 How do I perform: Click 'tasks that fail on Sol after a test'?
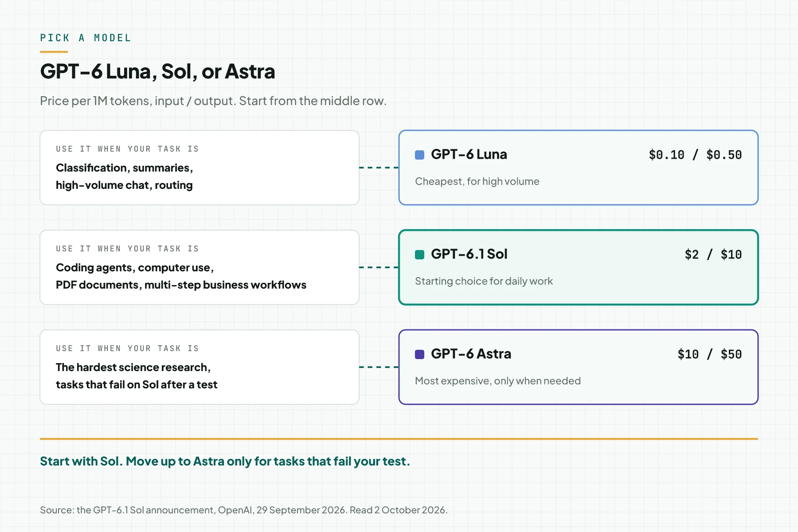point(137,385)
